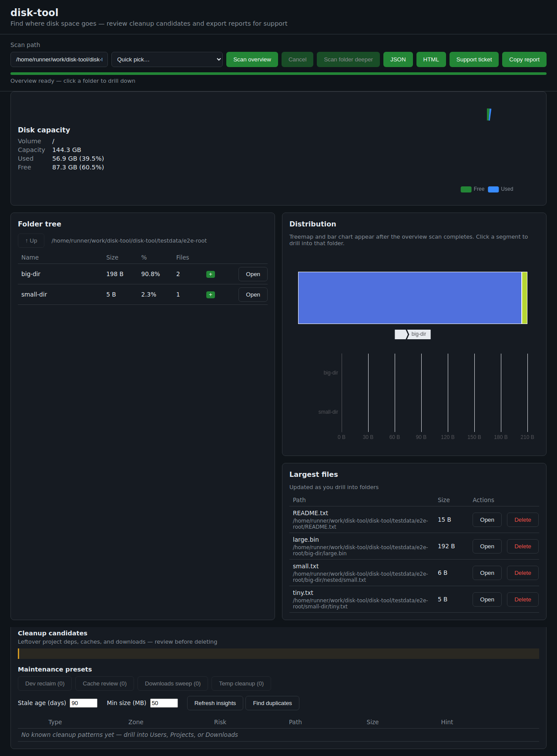Go up one folder with the Up button
Screen dimensions: 557x756
tap(31, 241)
